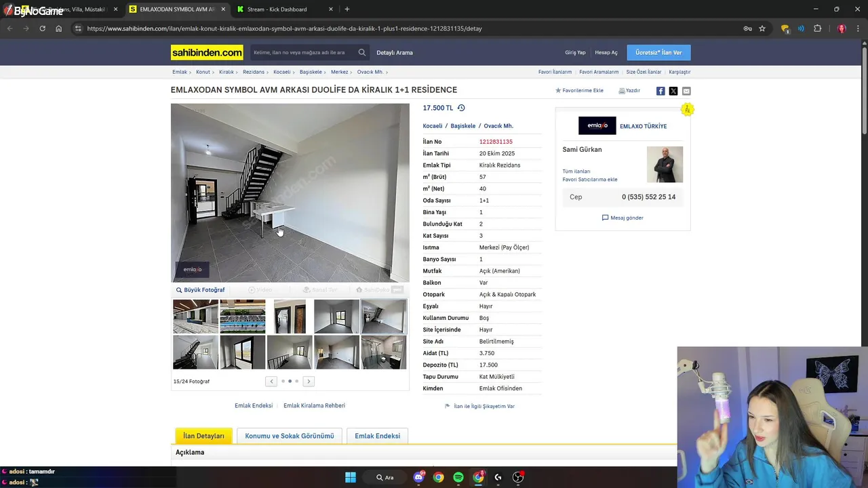This screenshot has width=868, height=488.
Task: Click Ücretsiz İlan Ver button
Action: 658,52
